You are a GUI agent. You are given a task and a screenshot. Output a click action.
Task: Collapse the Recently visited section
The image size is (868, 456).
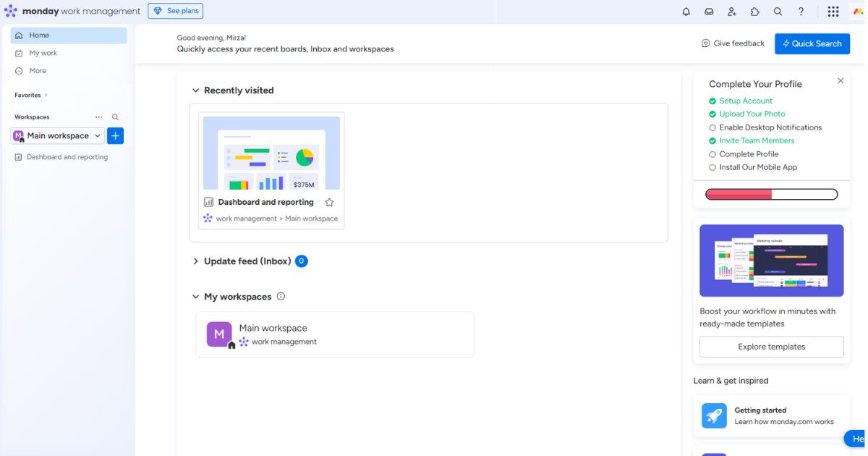195,90
